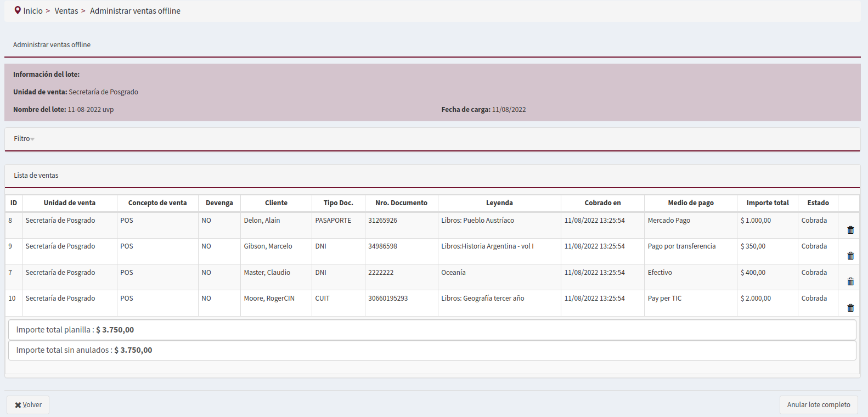Click document number 2222222
This screenshot has width=868, height=417.
(381, 273)
